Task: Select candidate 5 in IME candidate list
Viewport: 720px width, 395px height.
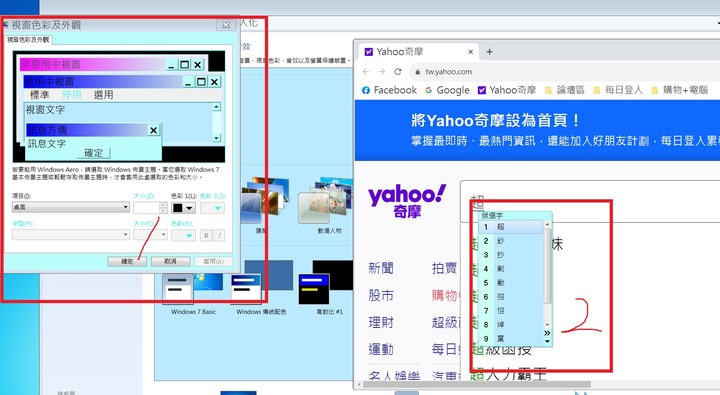Action: pos(511,283)
